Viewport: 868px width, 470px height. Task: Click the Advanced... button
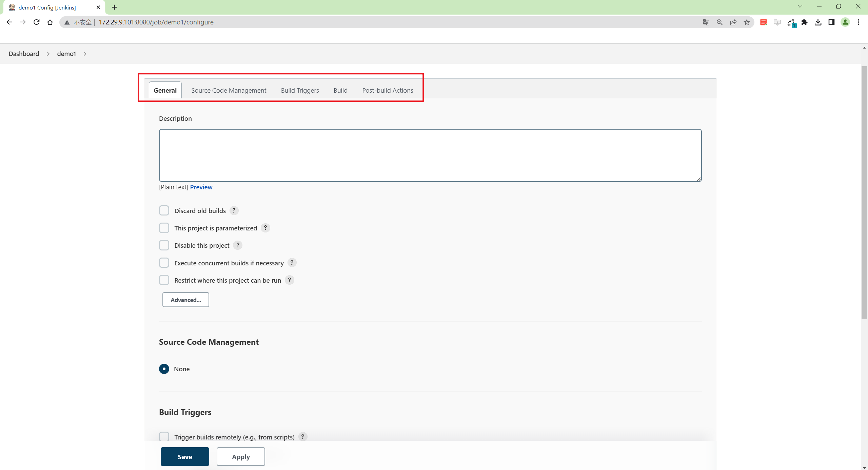(x=186, y=300)
